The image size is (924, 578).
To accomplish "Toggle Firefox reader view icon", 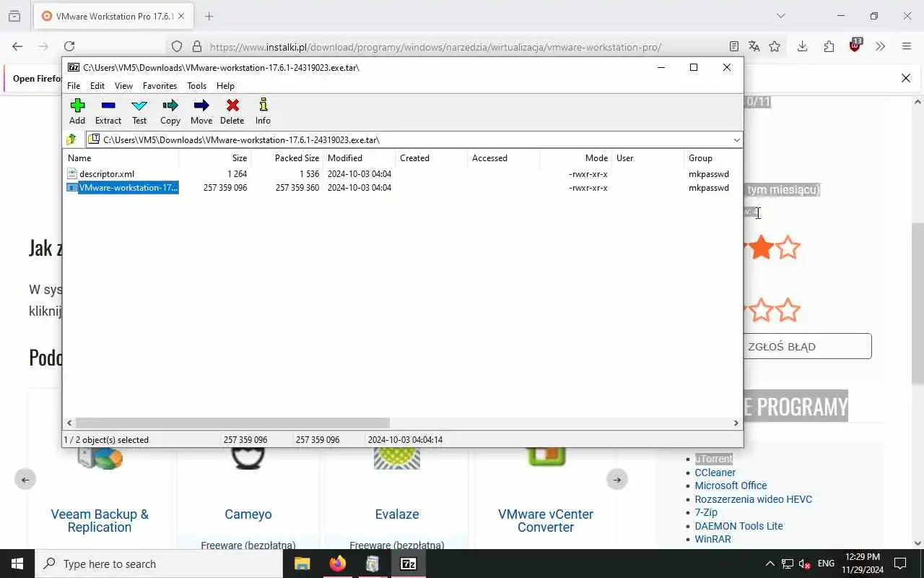I will tap(734, 46).
